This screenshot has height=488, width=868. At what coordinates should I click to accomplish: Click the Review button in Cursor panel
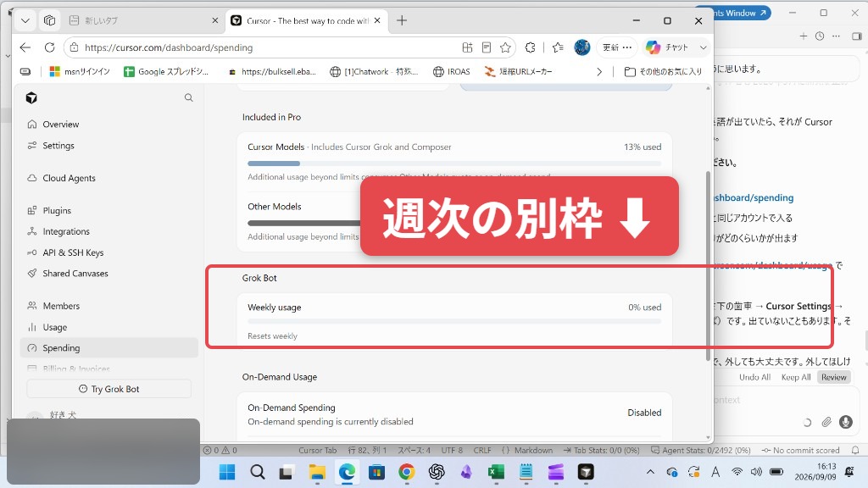(834, 377)
